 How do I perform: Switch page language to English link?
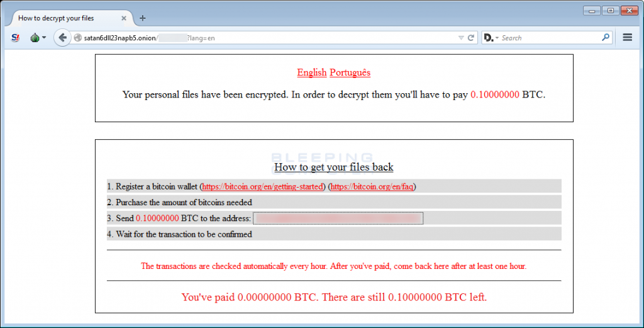(x=312, y=73)
